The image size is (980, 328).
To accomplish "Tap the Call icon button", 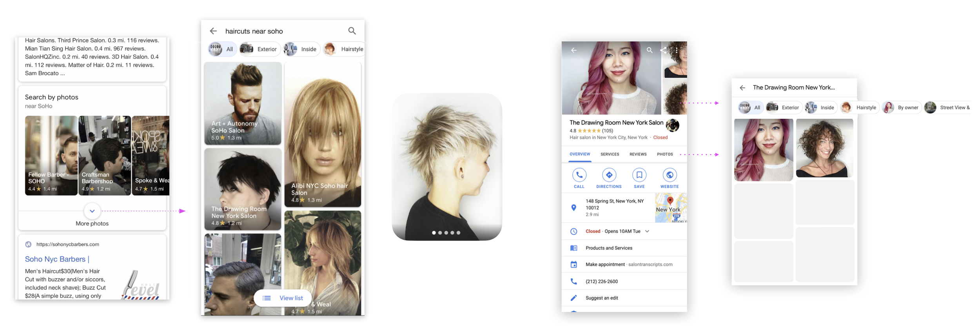I will click(x=579, y=175).
